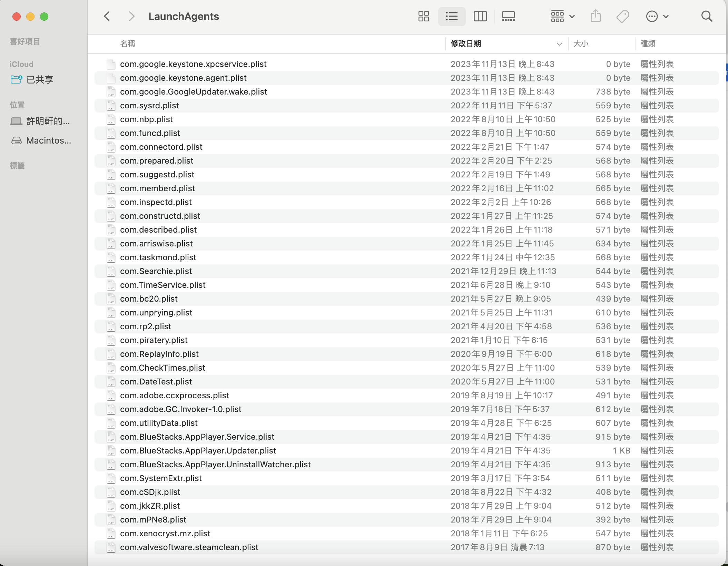Select com.adobe.ccxprocess.plist file icon
This screenshot has width=728, height=566.
(111, 396)
